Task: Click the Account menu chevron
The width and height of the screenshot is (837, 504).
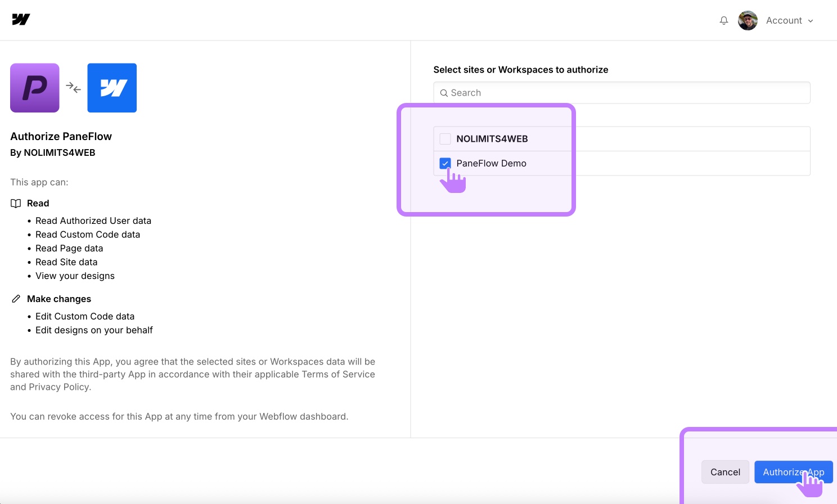Action: (811, 21)
